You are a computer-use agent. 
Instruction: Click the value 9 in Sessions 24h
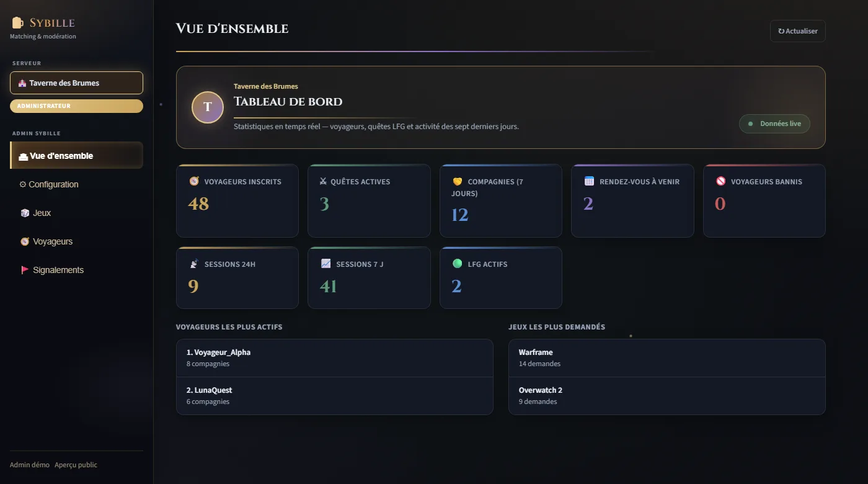click(x=193, y=286)
